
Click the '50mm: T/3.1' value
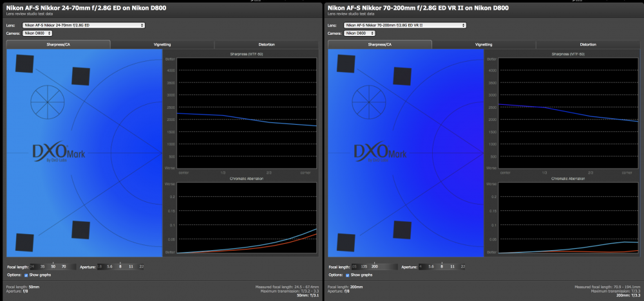(307, 295)
